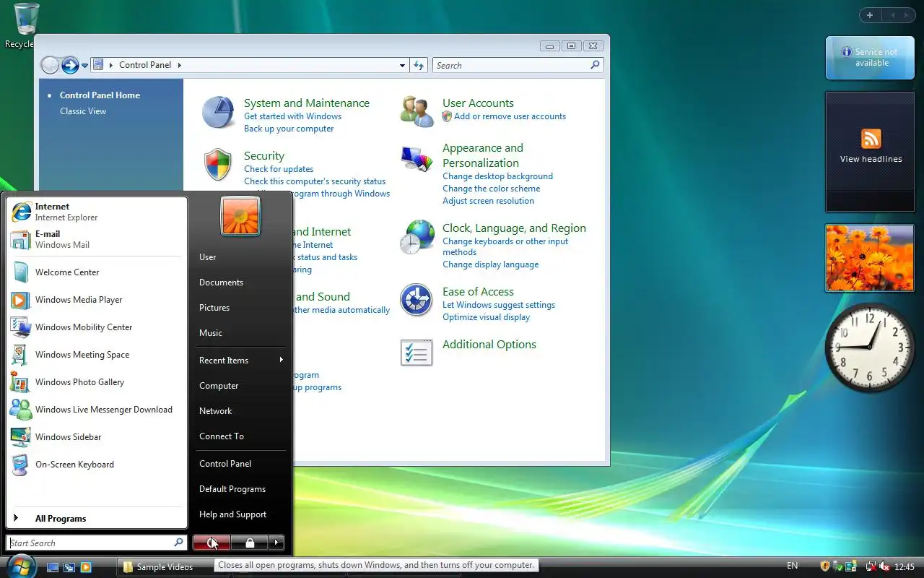This screenshot has height=578, width=924.
Task: Click Switch between windows icon
Action: [69, 567]
